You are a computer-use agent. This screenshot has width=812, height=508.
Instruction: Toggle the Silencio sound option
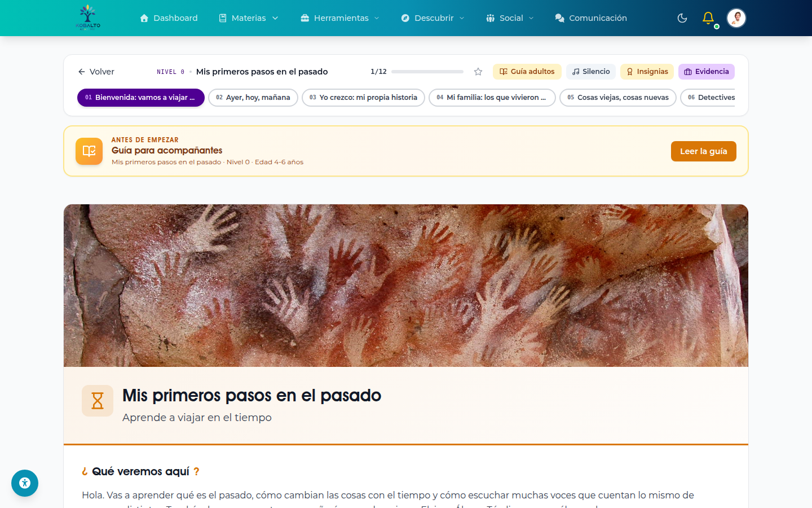[x=591, y=72]
